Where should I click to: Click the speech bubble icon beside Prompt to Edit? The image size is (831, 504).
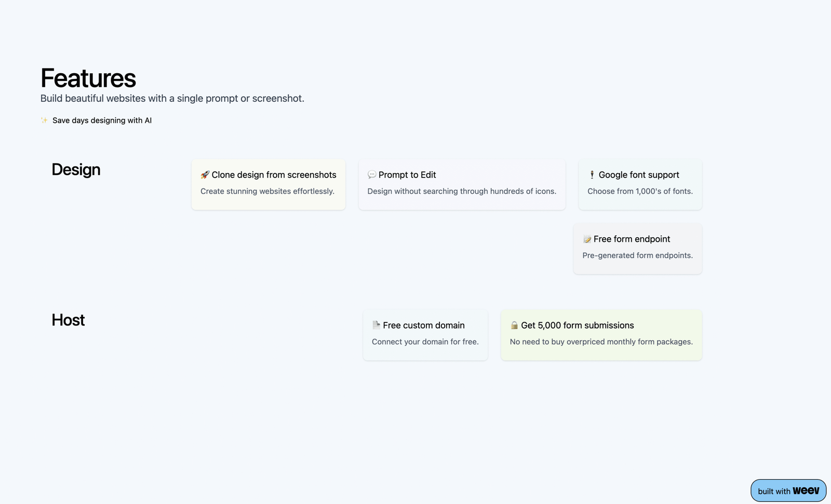(372, 175)
